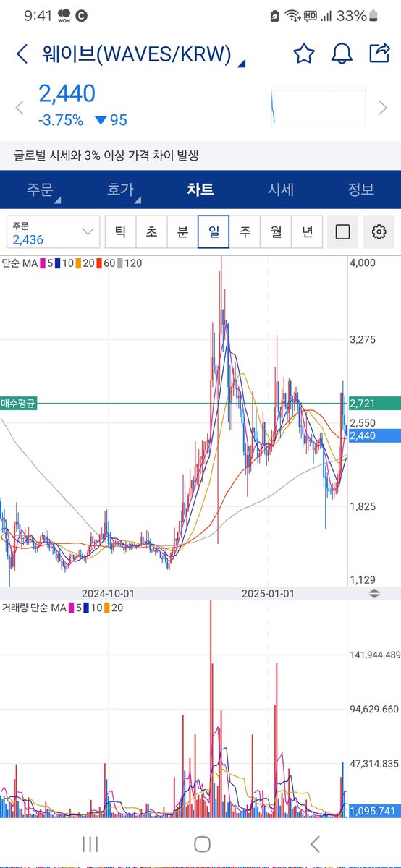Image resolution: width=401 pixels, height=868 pixels.
Task: Tap the Android home button
Action: pos(202,843)
